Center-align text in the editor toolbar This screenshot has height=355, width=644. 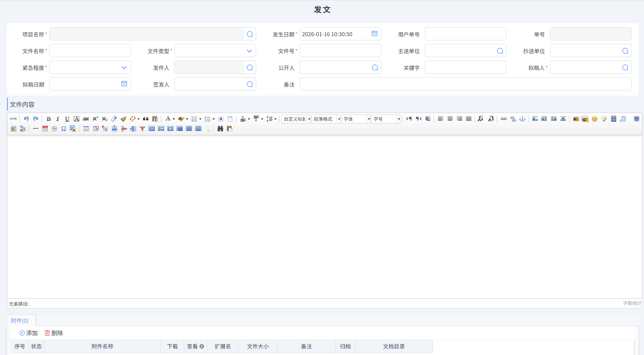[x=450, y=119]
